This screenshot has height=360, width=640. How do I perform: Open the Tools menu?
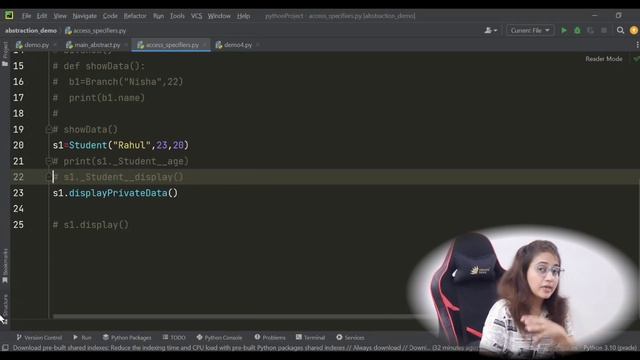(x=177, y=16)
